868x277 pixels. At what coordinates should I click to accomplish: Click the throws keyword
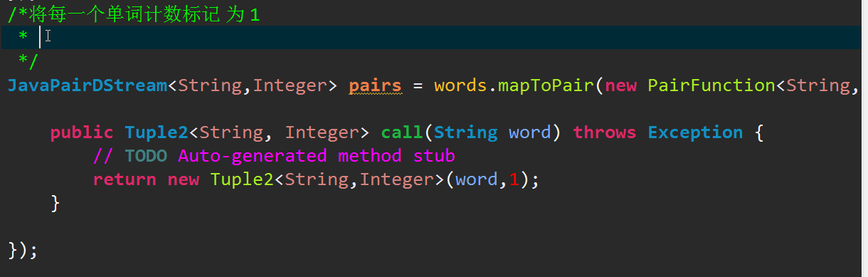pos(605,132)
